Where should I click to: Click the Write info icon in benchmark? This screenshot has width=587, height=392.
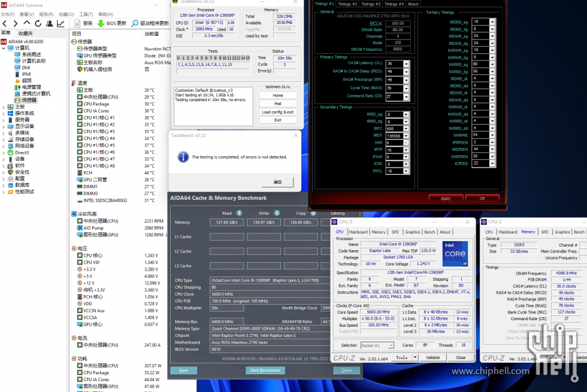tap(277, 213)
